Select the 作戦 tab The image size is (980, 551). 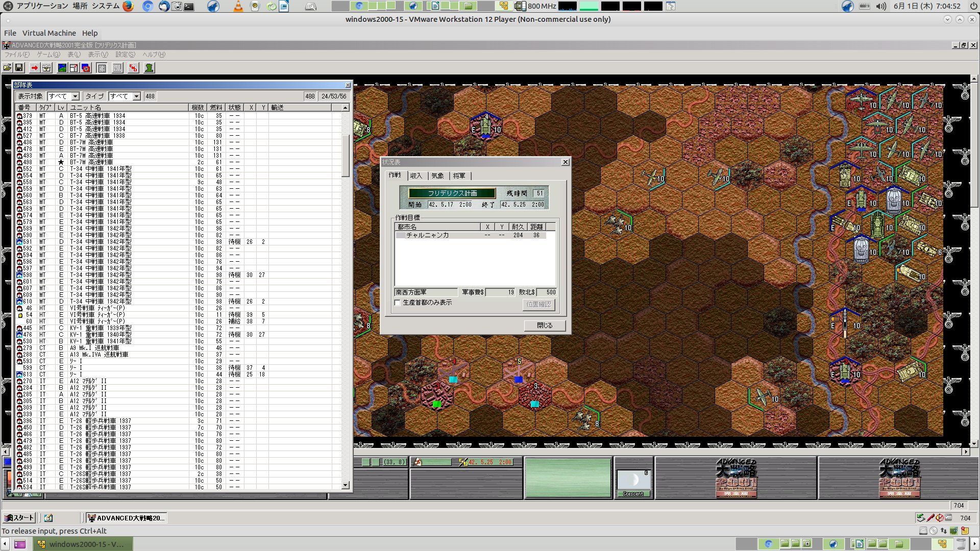[x=395, y=175]
